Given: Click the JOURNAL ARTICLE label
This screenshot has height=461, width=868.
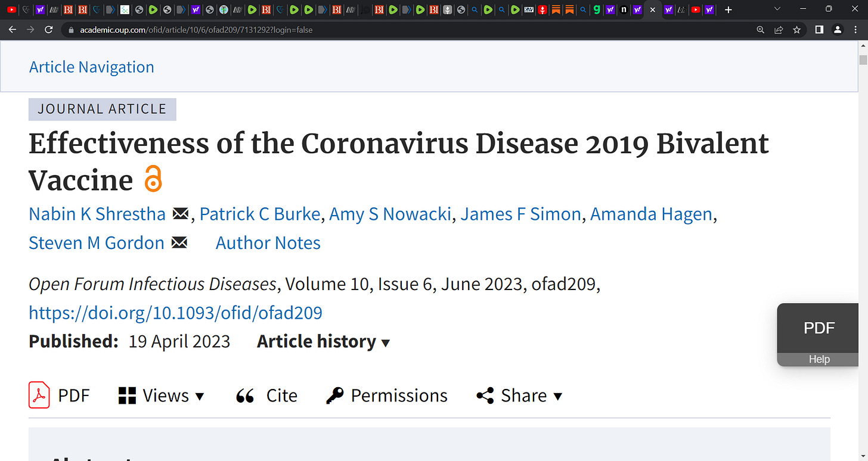Looking at the screenshot, I should (102, 109).
